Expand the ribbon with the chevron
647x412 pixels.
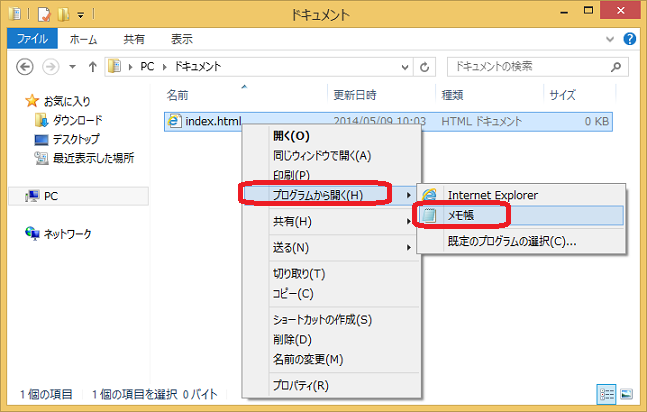point(611,40)
